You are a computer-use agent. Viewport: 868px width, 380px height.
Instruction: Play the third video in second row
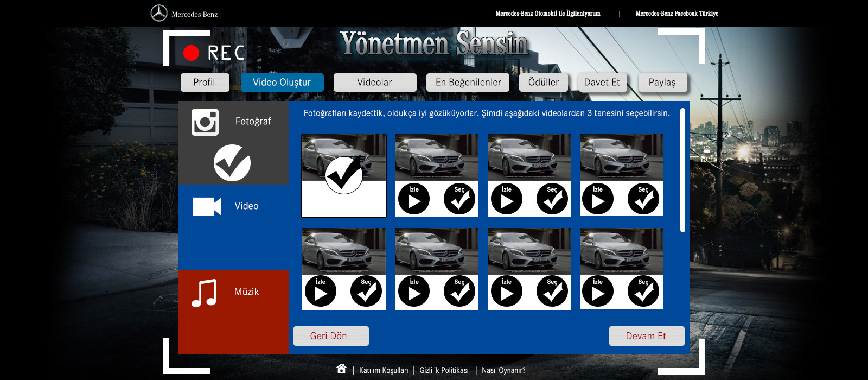pos(507,291)
